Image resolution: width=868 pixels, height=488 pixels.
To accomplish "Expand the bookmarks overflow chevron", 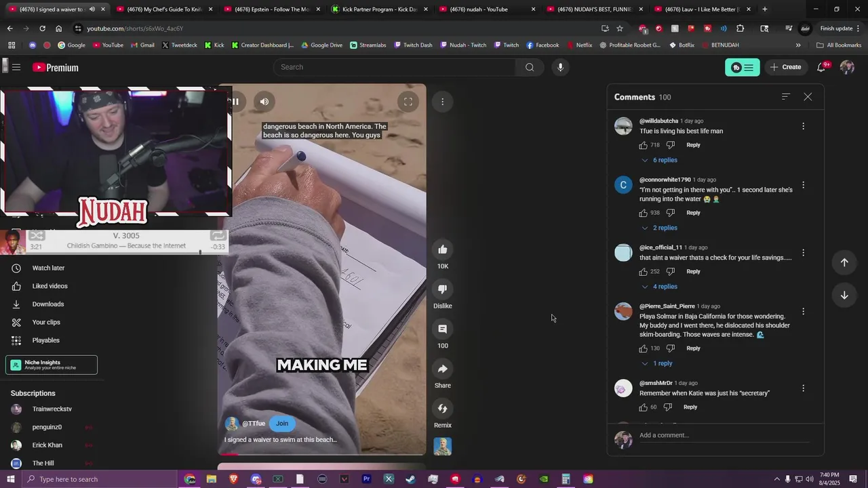I will click(x=797, y=45).
